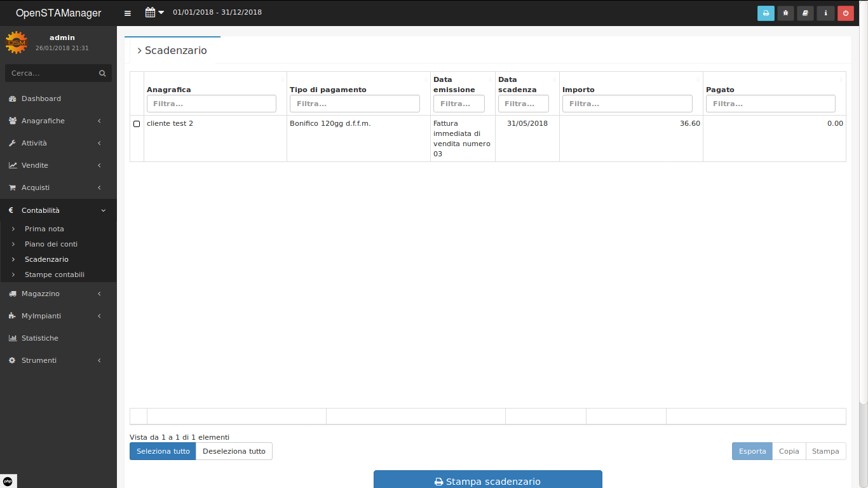
Task: Open the bug report icon in top bar
Action: point(785,13)
